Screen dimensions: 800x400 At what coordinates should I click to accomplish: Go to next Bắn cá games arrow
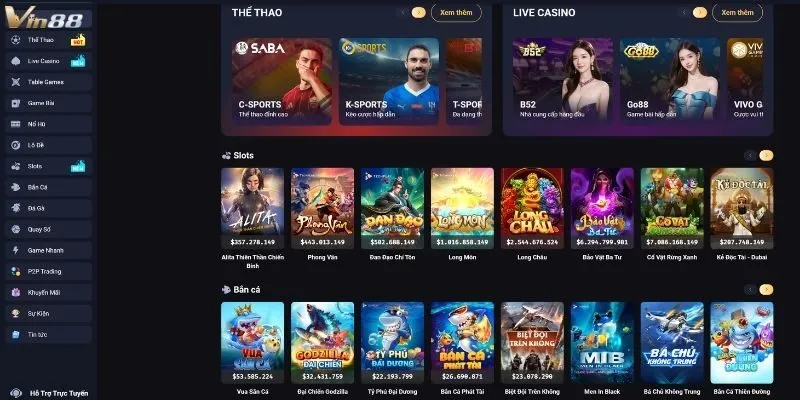(766, 290)
